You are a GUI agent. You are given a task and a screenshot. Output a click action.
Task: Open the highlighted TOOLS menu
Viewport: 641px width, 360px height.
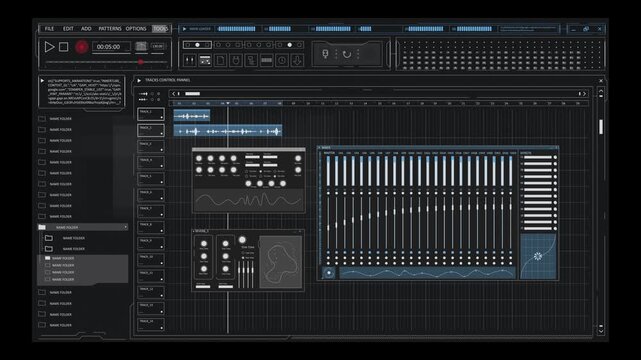point(160,29)
